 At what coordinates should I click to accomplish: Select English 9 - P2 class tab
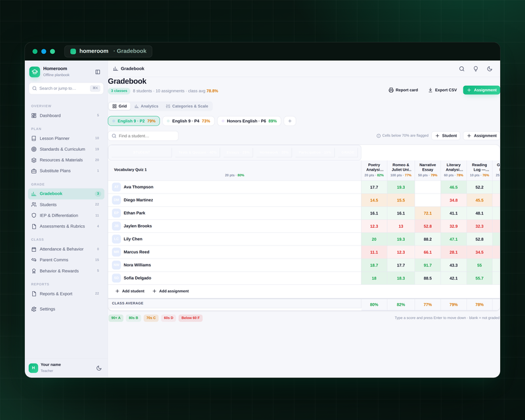pyautogui.click(x=134, y=121)
